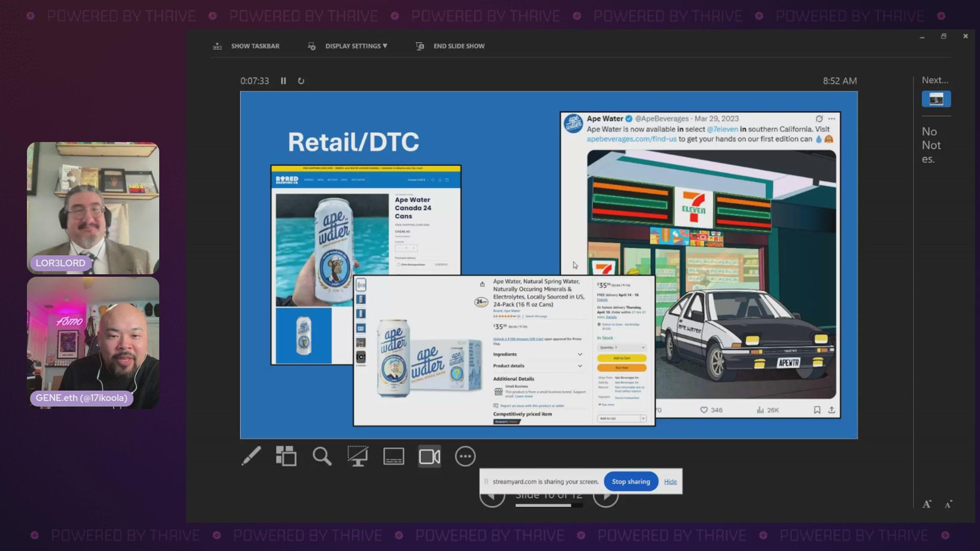Toggle the camera button

[430, 456]
